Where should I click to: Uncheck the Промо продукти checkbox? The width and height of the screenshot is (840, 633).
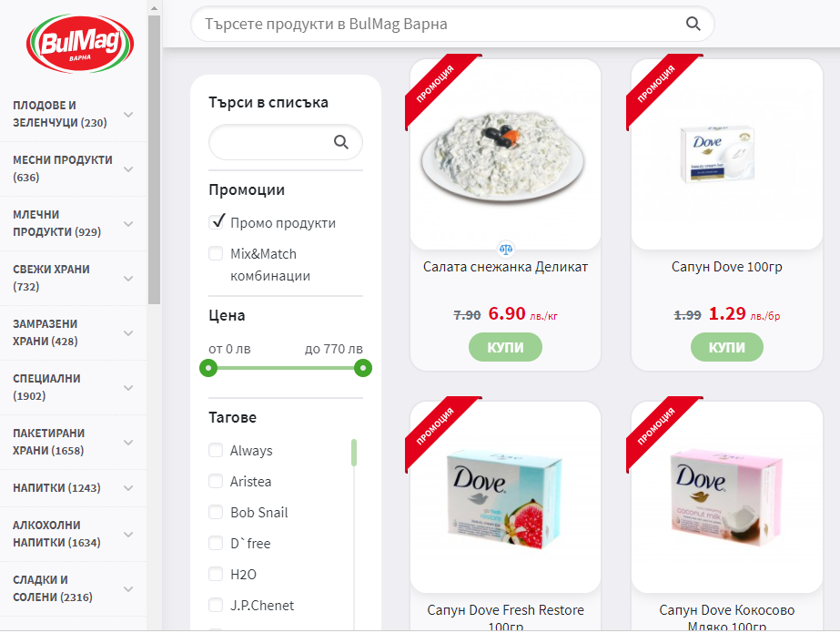tap(216, 222)
